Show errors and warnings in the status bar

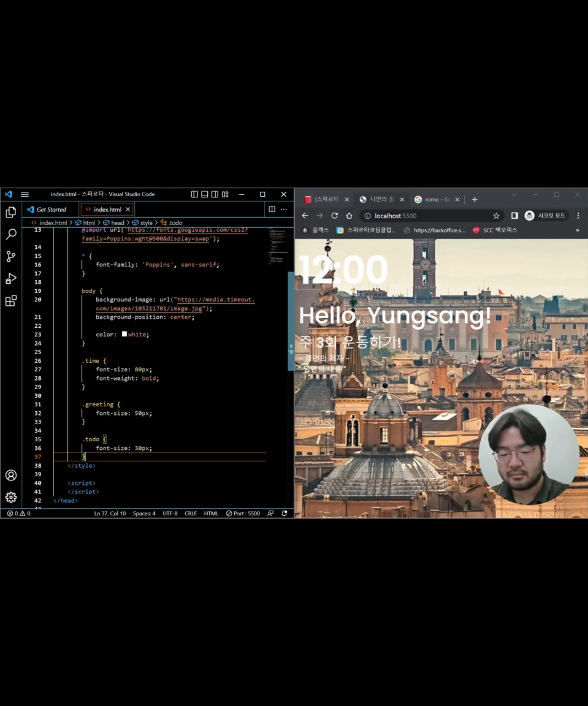click(x=19, y=513)
